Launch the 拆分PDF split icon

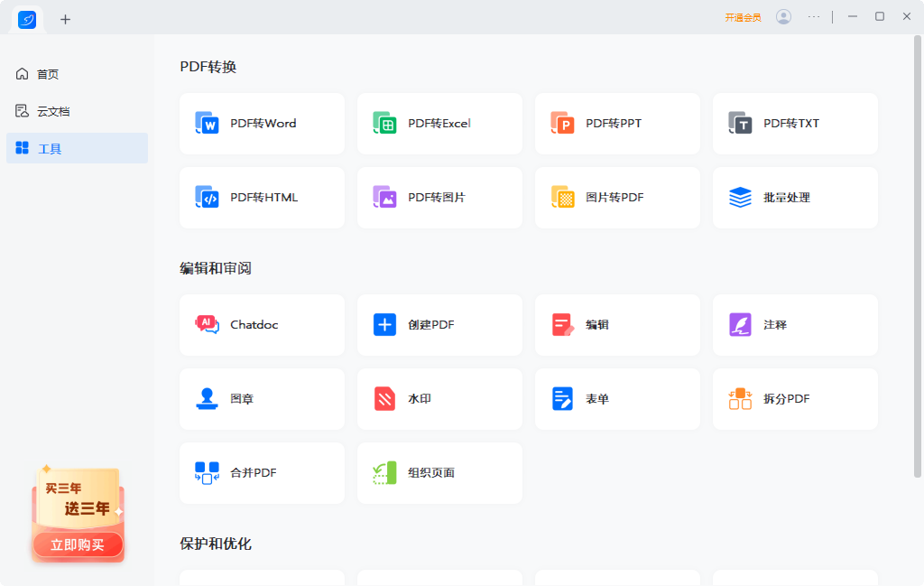(x=740, y=398)
